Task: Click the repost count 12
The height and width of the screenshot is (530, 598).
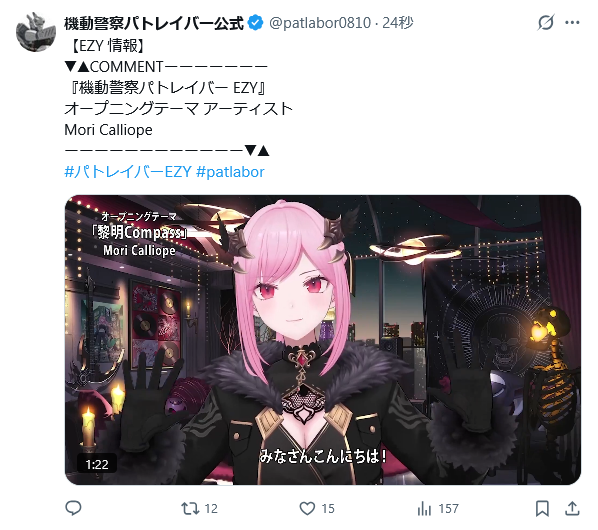Action: pos(211,509)
